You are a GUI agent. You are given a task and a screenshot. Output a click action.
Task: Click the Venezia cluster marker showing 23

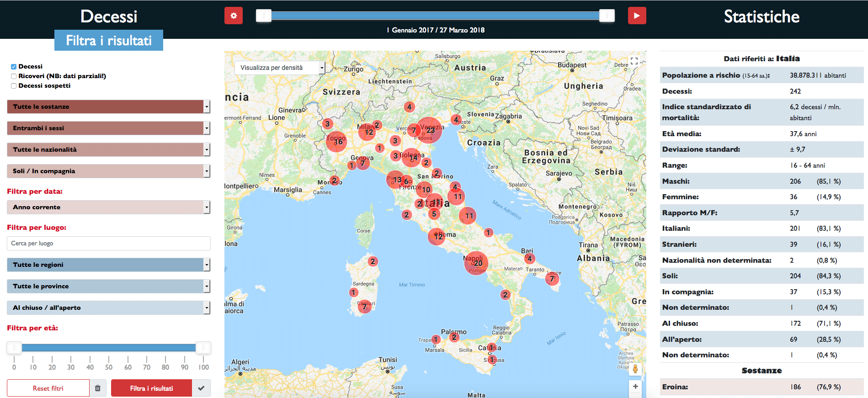tap(429, 130)
